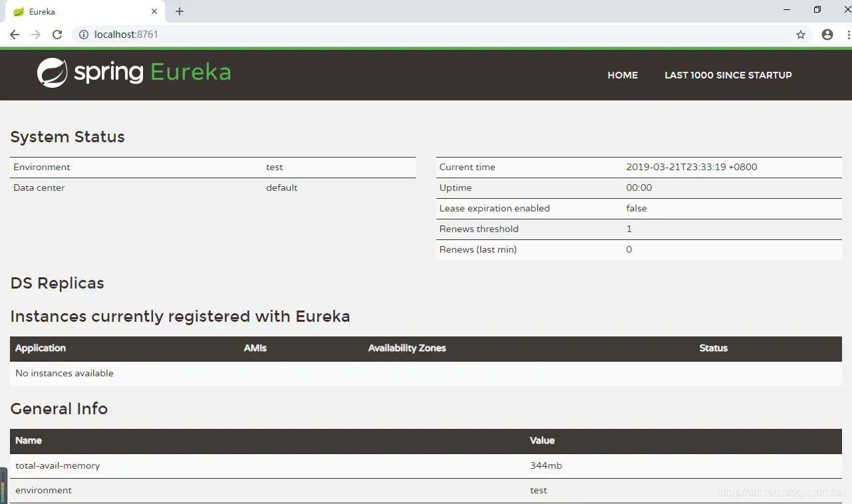This screenshot has height=504, width=852.
Task: Click 'Instances currently registered with Eureka' heading
Action: coord(180,316)
